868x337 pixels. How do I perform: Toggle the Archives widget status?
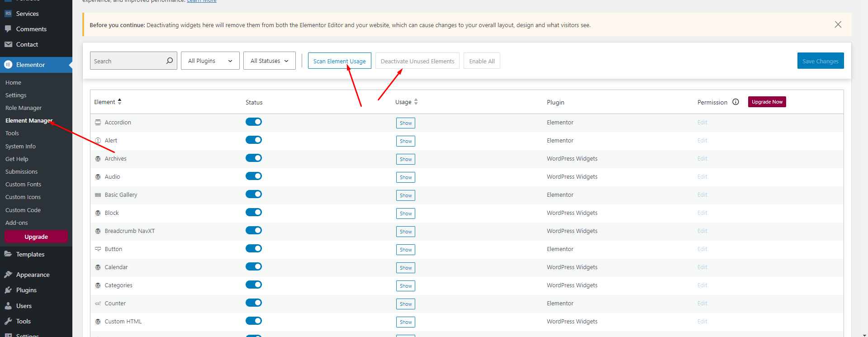click(254, 158)
